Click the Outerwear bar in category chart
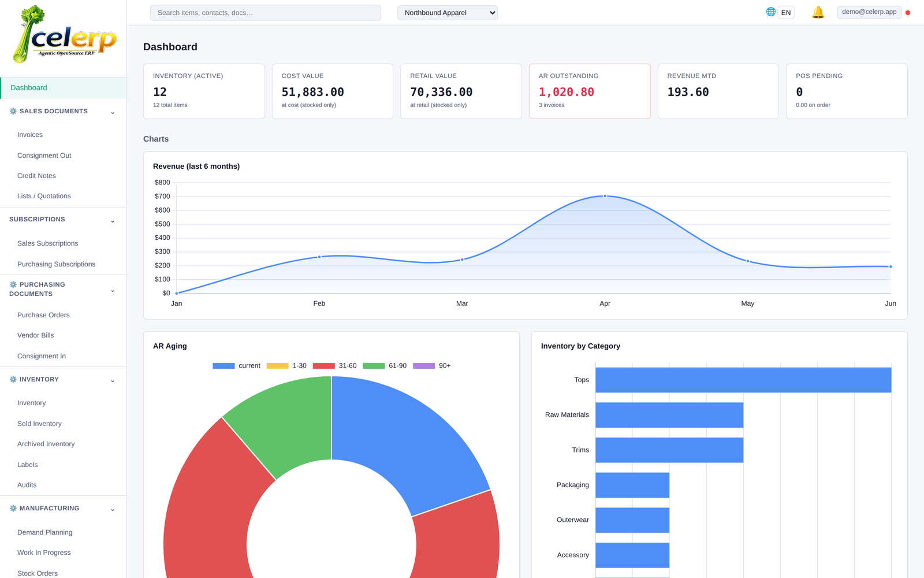This screenshot has height=578, width=924. tap(632, 520)
